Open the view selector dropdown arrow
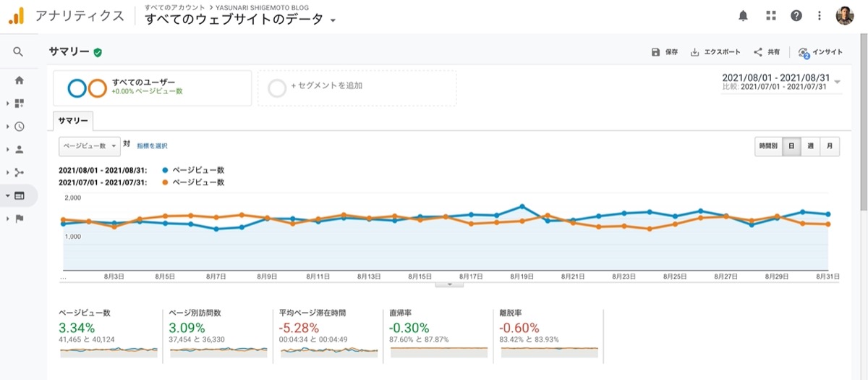This screenshot has width=868, height=380. coord(333,20)
